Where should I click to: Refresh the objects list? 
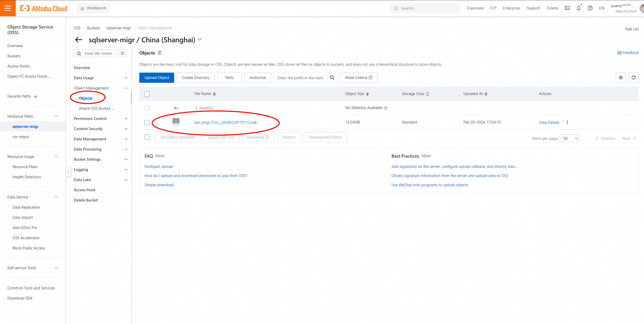tap(634, 78)
